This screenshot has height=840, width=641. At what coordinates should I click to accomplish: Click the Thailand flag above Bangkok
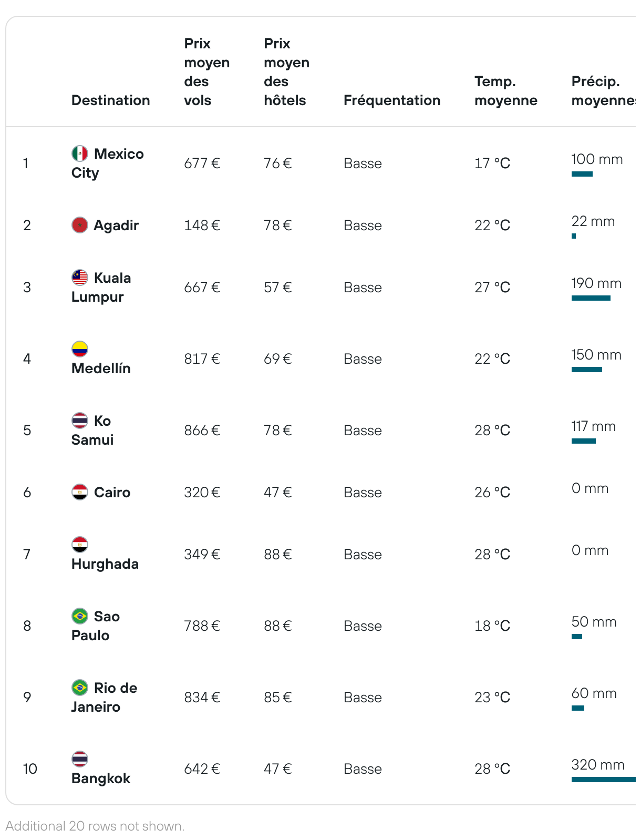click(80, 759)
